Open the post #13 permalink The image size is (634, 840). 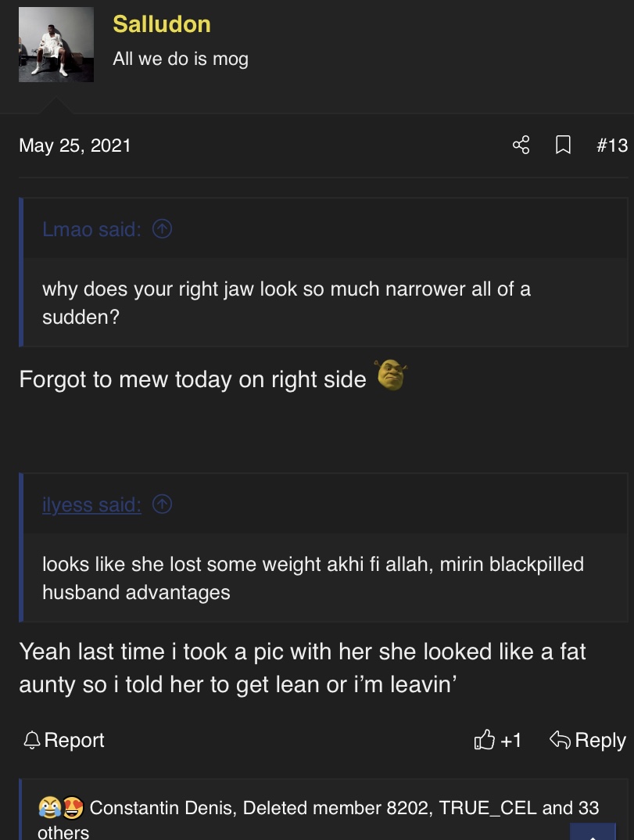click(x=612, y=145)
